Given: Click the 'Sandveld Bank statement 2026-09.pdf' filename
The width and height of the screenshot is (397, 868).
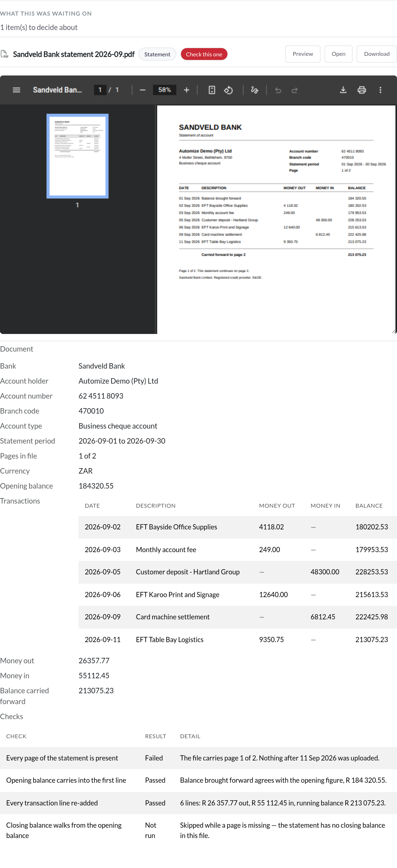Looking at the screenshot, I should point(73,54).
